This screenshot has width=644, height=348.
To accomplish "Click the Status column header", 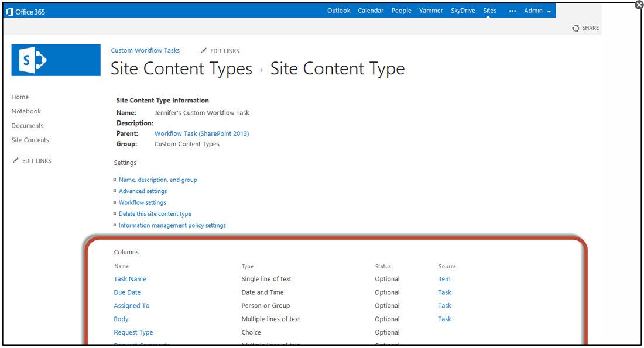I will coord(383,266).
